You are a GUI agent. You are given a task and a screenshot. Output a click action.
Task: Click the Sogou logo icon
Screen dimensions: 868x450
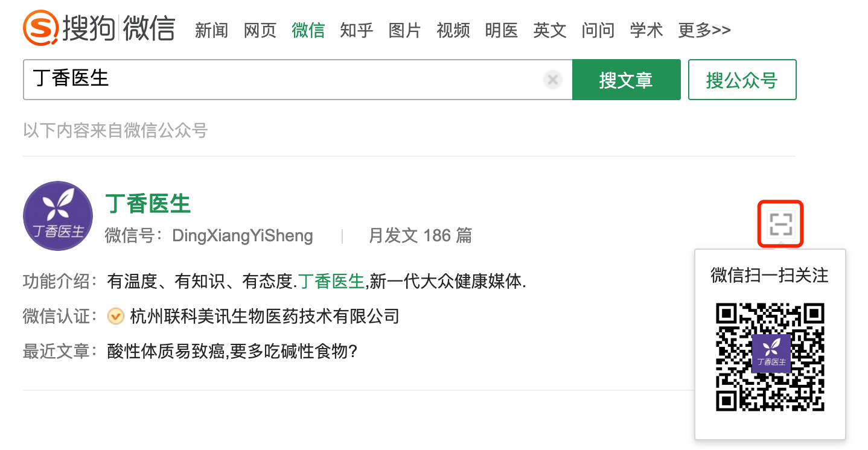click(40, 27)
